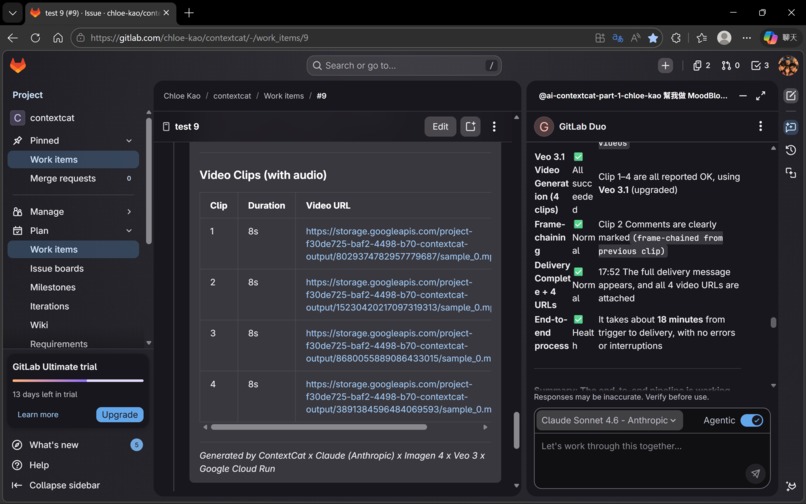Image resolution: width=806 pixels, height=504 pixels.
Task: Open the user avatar menu
Action: [788, 65]
